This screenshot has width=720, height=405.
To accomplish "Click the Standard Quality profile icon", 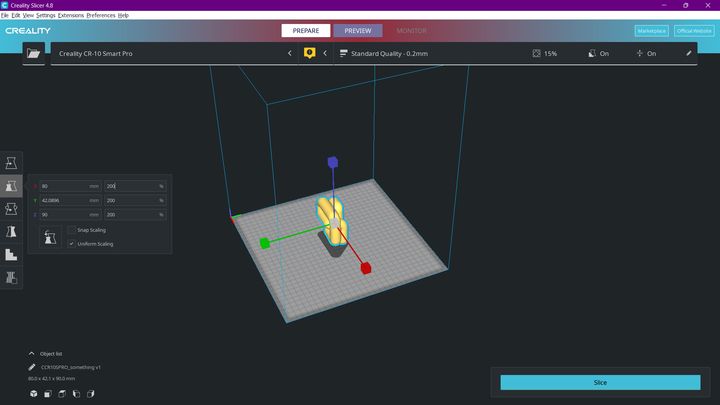I will [343, 53].
